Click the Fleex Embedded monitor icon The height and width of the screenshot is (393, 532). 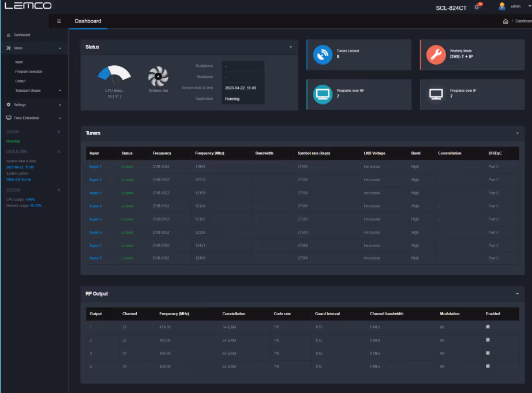point(9,118)
